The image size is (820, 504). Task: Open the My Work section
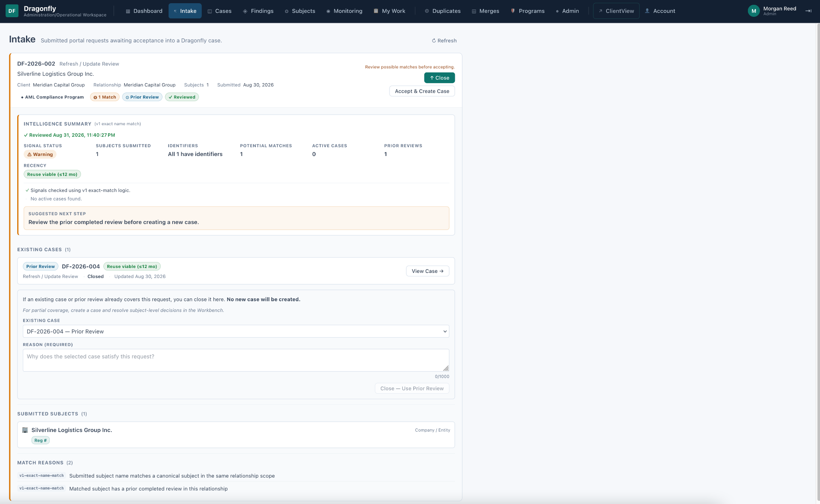pyautogui.click(x=390, y=11)
